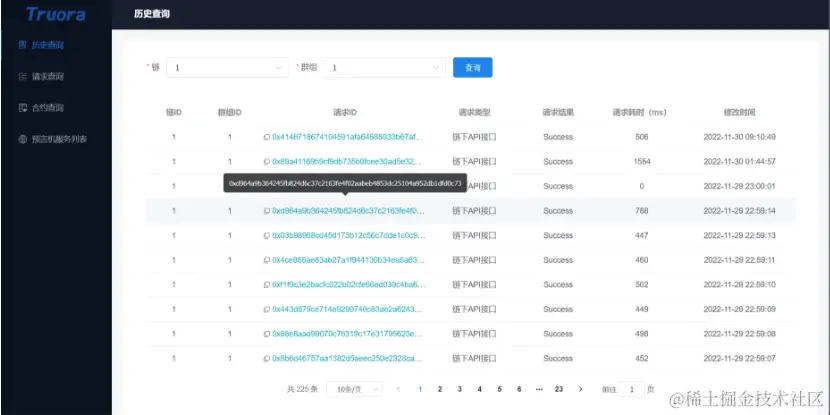Screen dimensions: 830x415
Task: Click the 历史查询 page title in header
Action: pos(152,14)
